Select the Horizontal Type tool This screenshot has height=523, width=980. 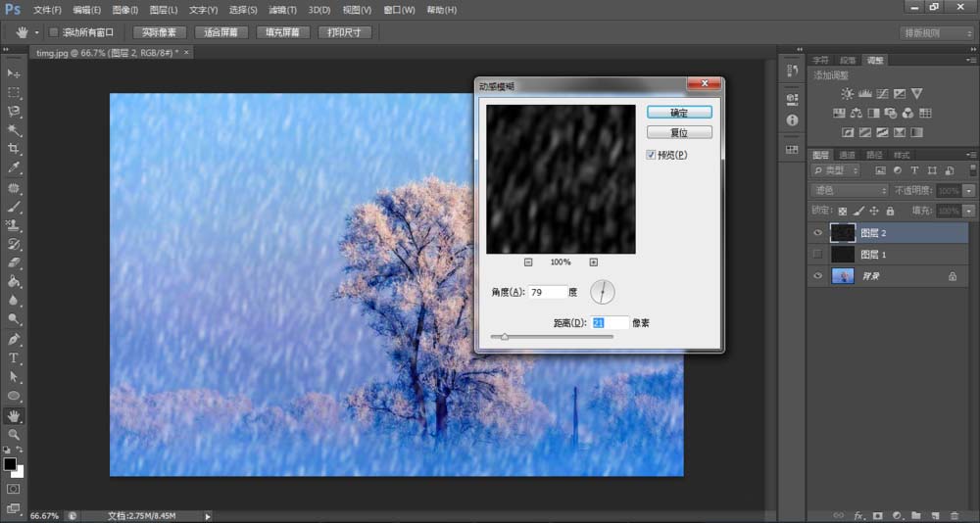14,358
